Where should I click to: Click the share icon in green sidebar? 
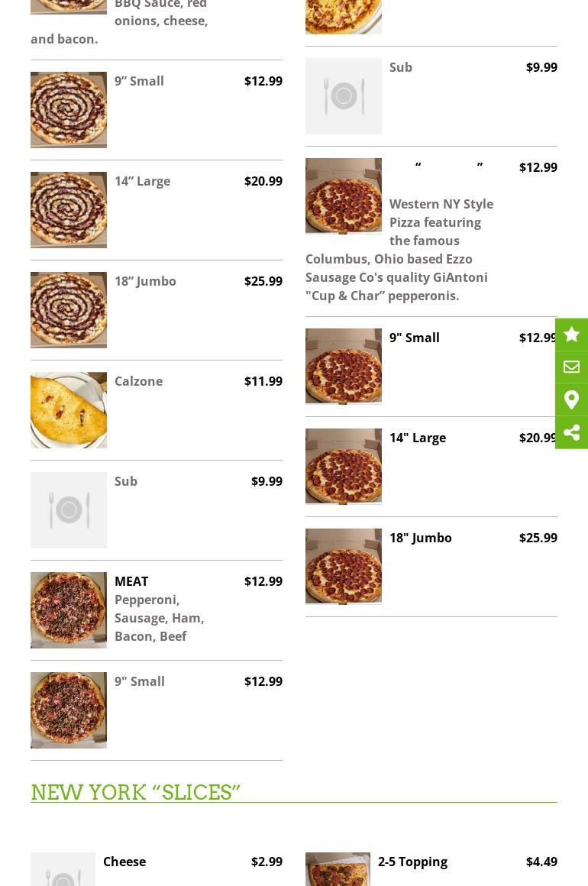click(x=571, y=432)
